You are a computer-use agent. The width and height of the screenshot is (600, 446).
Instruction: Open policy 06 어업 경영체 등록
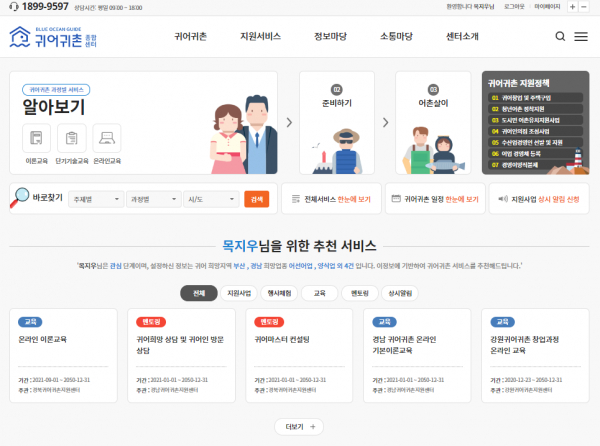point(535,154)
